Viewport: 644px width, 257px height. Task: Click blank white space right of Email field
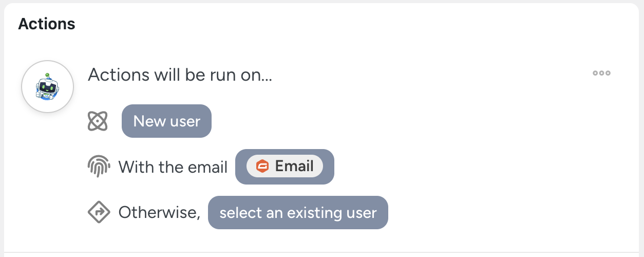(x=462, y=167)
